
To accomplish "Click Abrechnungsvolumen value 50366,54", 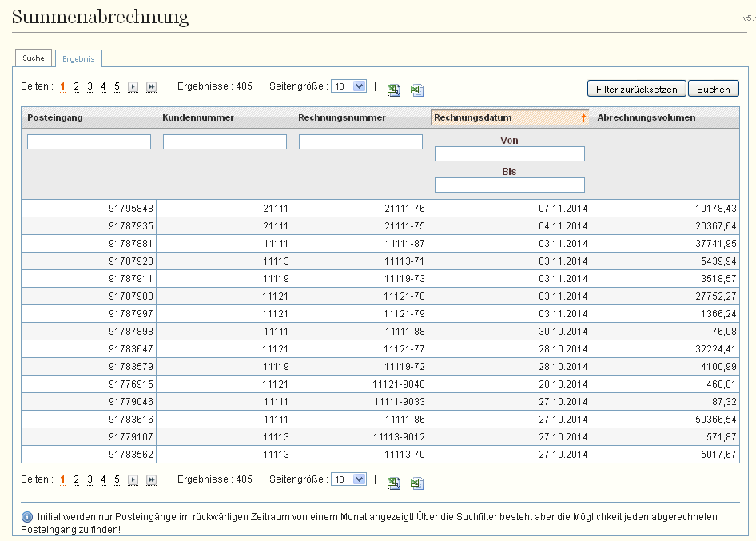I will pos(716,420).
